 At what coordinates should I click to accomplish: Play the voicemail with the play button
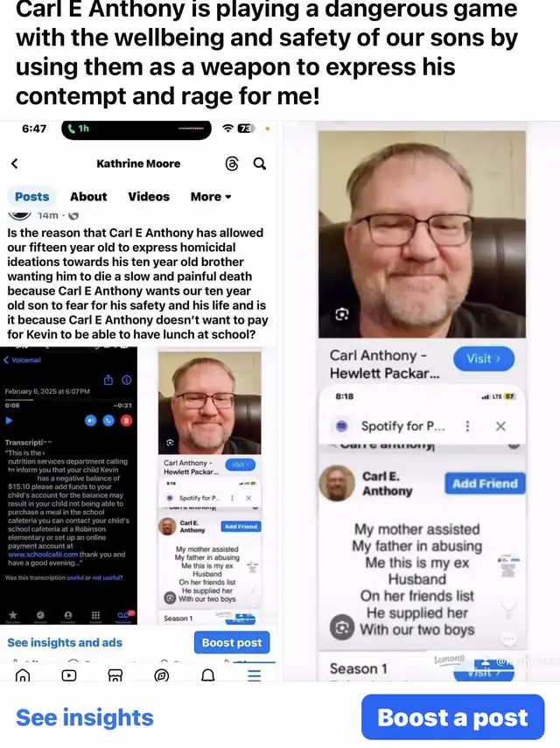pos(9,421)
